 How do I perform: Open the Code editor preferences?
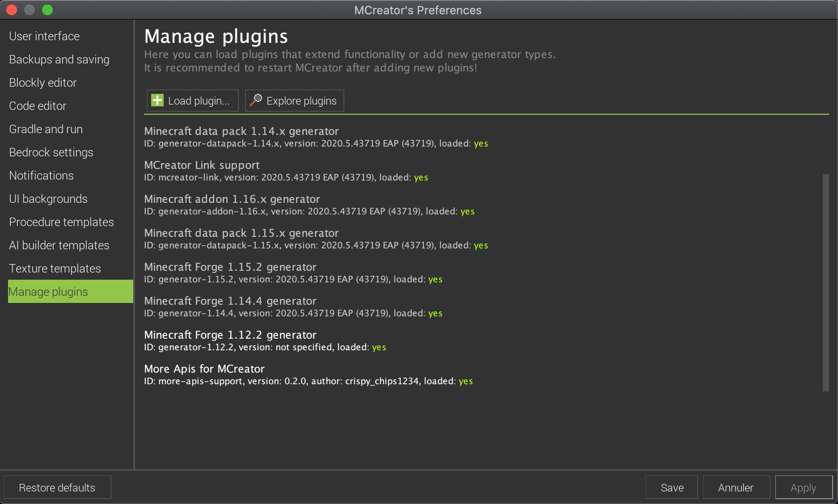[x=38, y=105]
